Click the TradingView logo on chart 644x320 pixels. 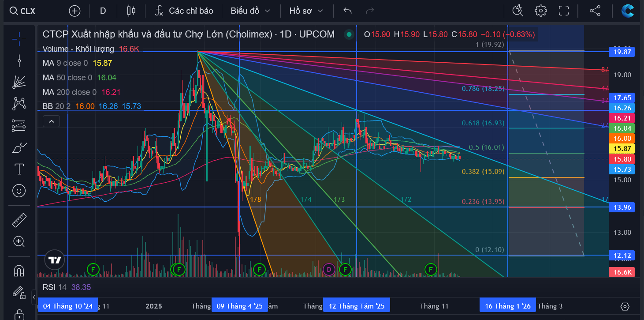coord(55,260)
